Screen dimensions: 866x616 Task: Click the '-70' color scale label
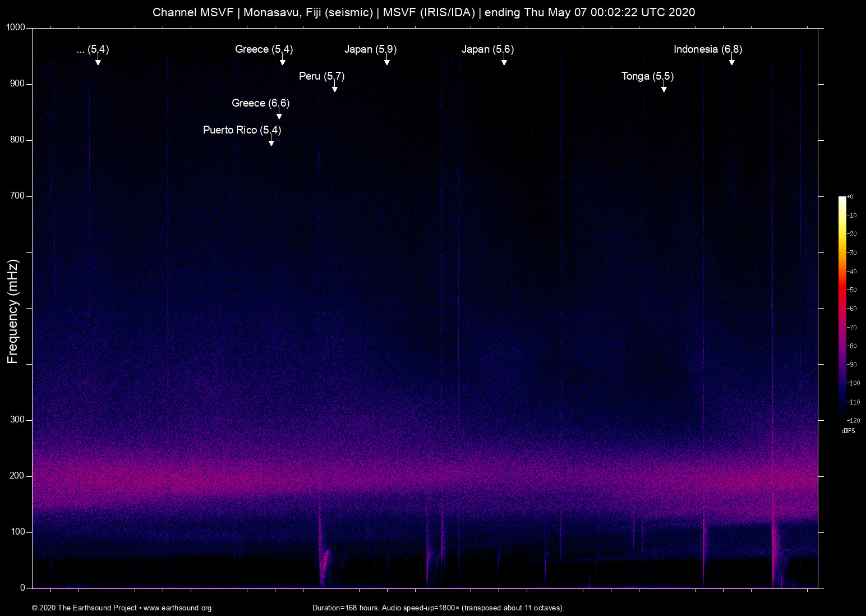[x=851, y=328]
